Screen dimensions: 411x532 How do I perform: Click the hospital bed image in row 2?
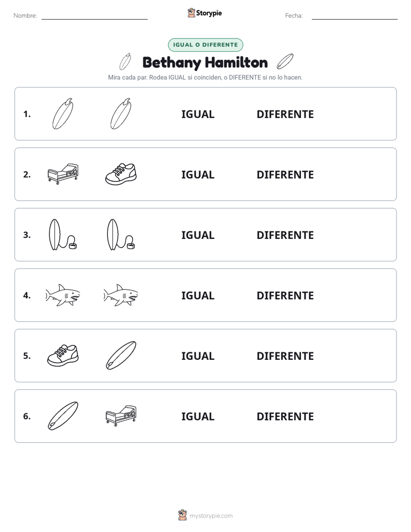[63, 174]
